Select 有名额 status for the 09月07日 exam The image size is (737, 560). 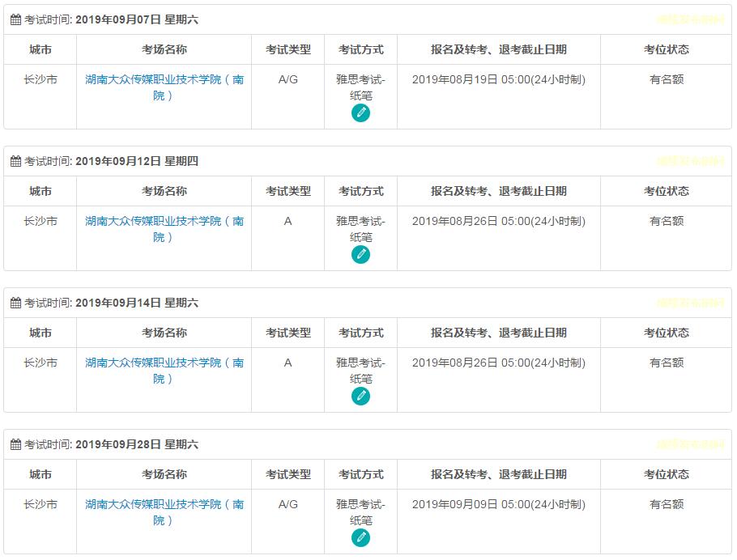point(667,79)
